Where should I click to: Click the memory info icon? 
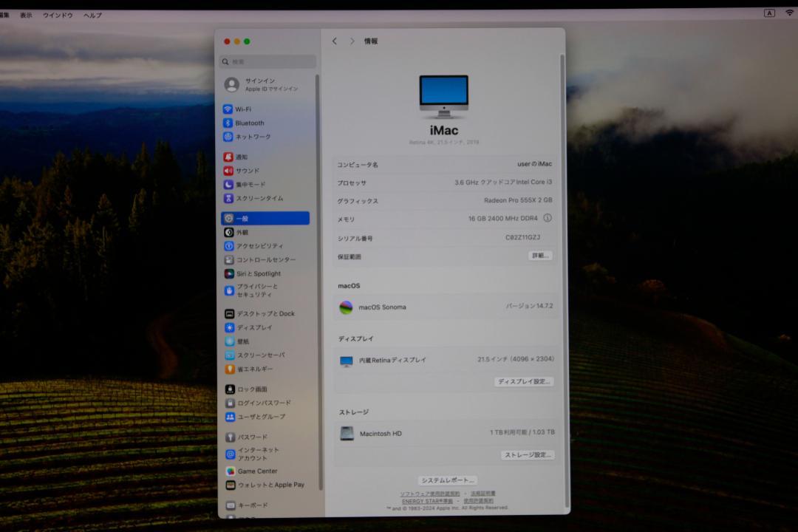pos(547,218)
